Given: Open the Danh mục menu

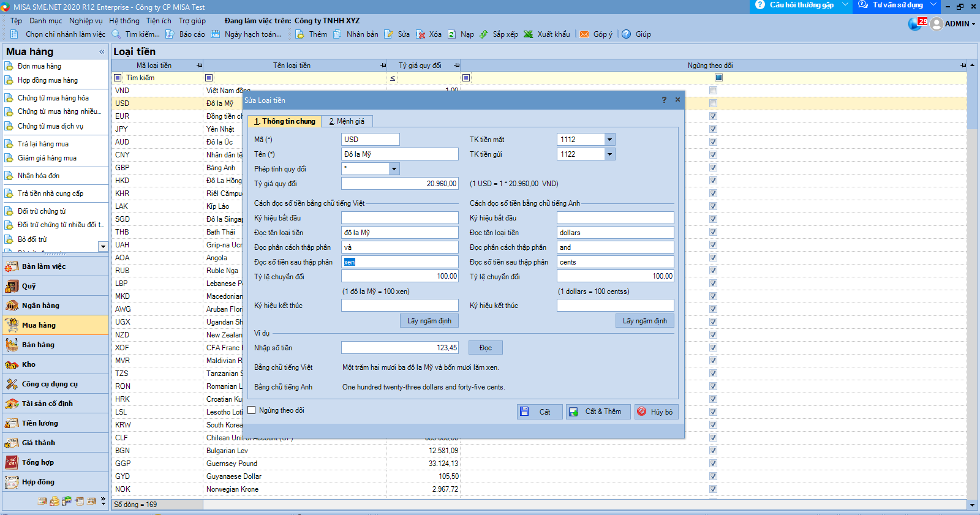Looking at the screenshot, I should point(46,21).
